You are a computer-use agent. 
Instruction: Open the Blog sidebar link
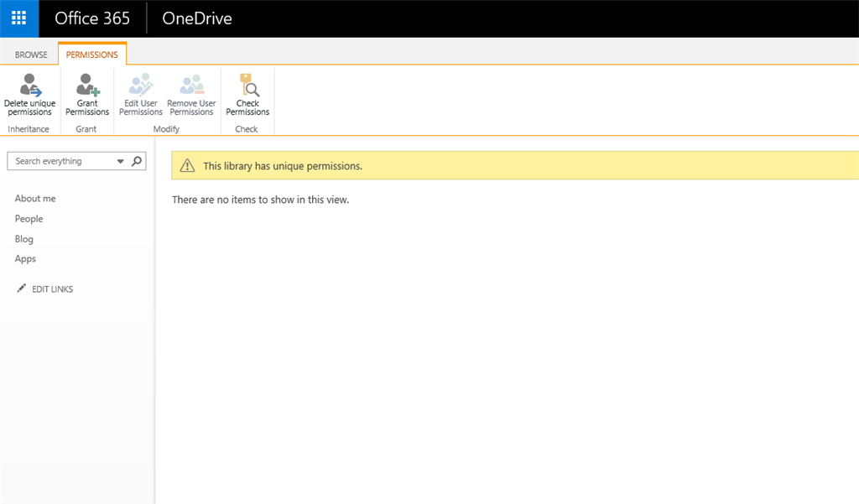click(24, 239)
